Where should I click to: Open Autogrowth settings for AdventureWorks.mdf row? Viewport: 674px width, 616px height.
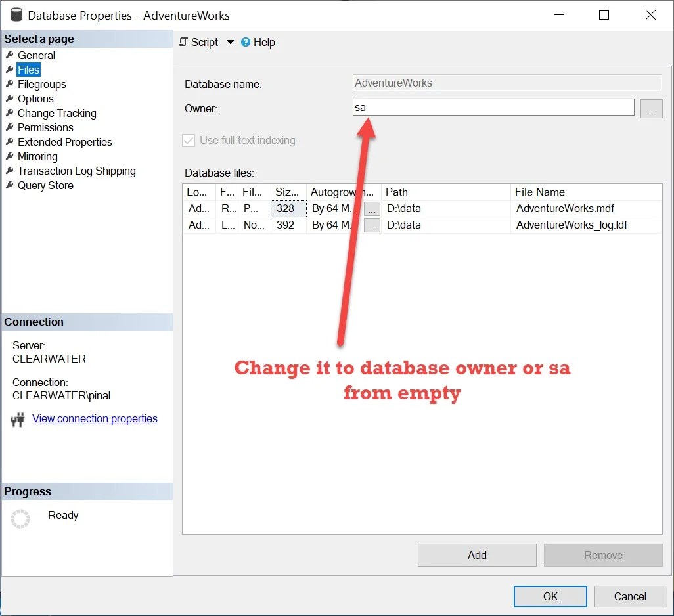pyautogui.click(x=372, y=208)
